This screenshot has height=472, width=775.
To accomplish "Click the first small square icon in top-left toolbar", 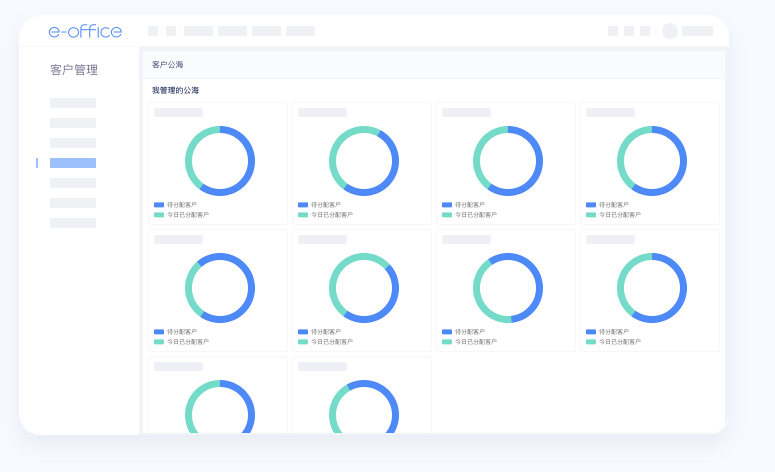I will click(153, 31).
